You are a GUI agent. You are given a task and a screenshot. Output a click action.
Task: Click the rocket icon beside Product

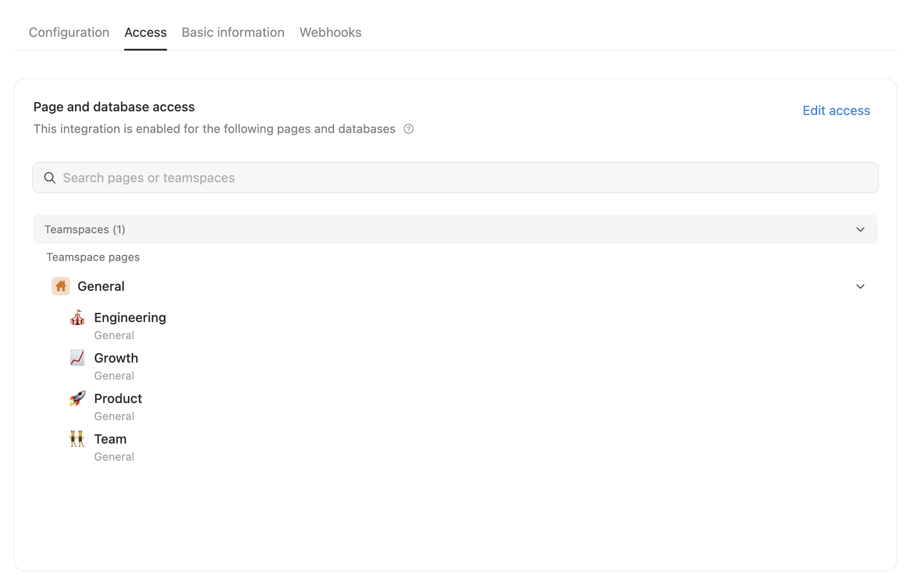click(x=77, y=398)
